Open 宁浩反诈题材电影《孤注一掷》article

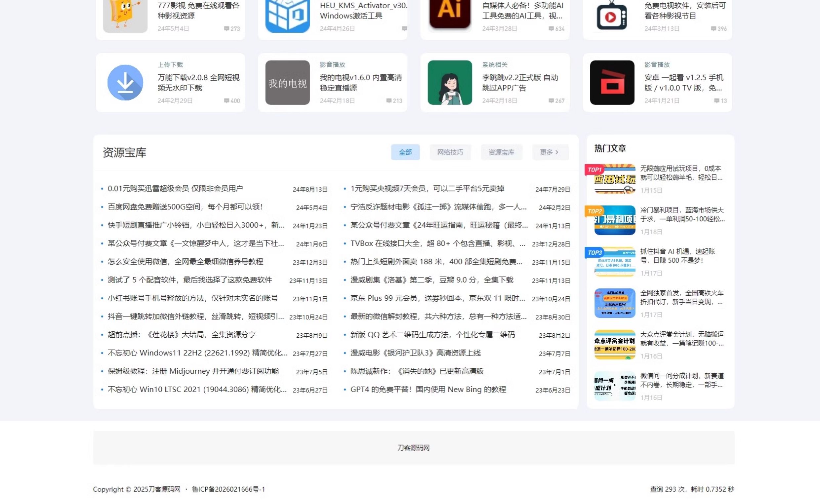(438, 207)
